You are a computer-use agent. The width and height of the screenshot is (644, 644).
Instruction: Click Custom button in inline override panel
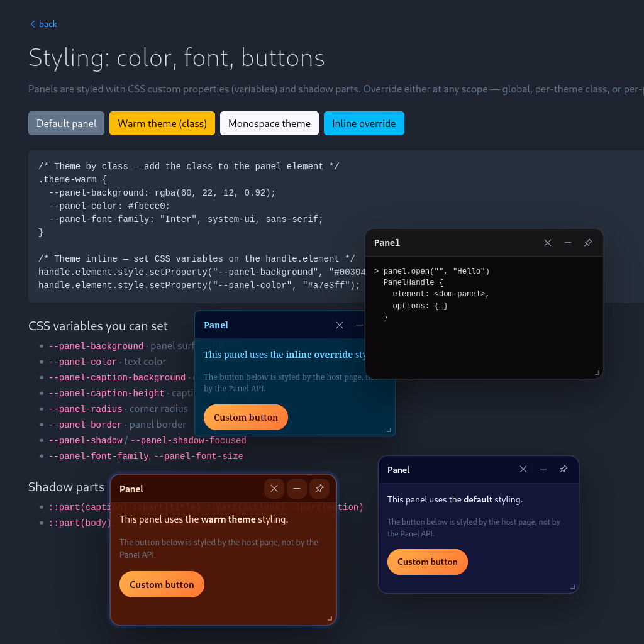[246, 418]
